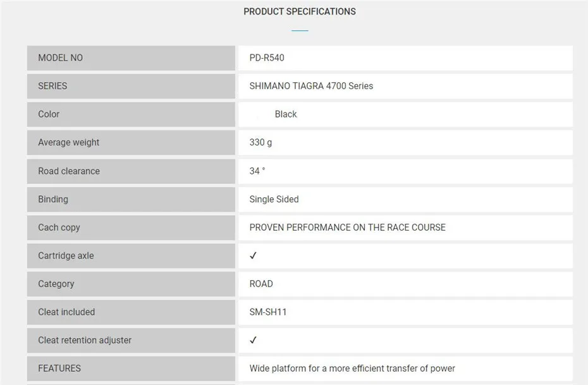588x385 pixels.
Task: Click the Average weight label
Action: coord(68,142)
